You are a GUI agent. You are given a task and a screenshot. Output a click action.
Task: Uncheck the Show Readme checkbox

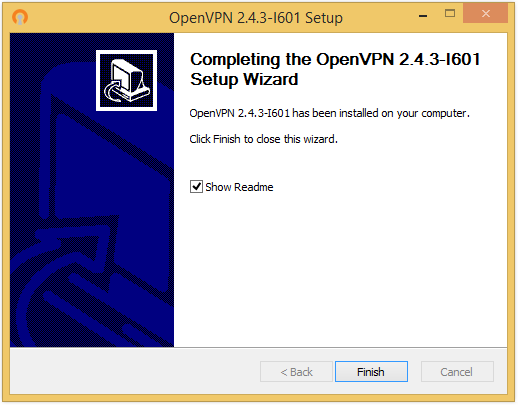196,187
